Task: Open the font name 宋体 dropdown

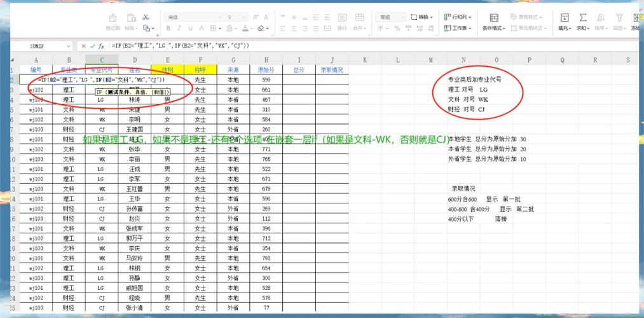Action: (x=221, y=17)
